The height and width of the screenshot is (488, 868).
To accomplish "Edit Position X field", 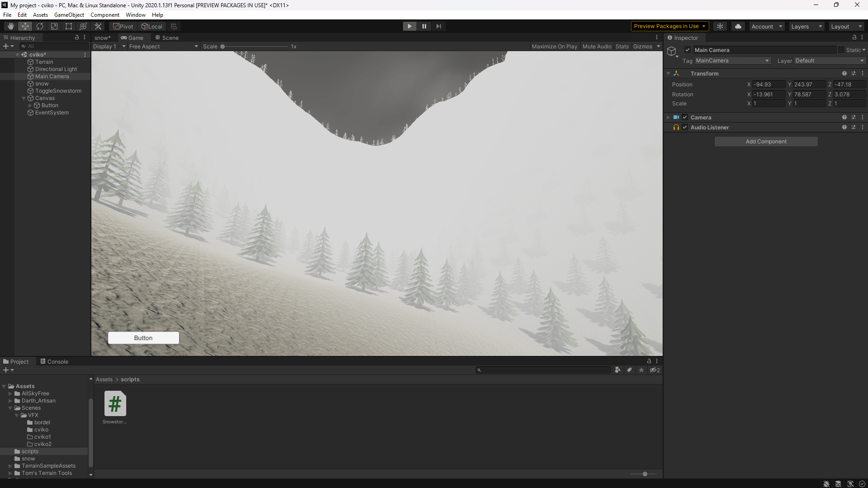I will [x=768, y=85].
